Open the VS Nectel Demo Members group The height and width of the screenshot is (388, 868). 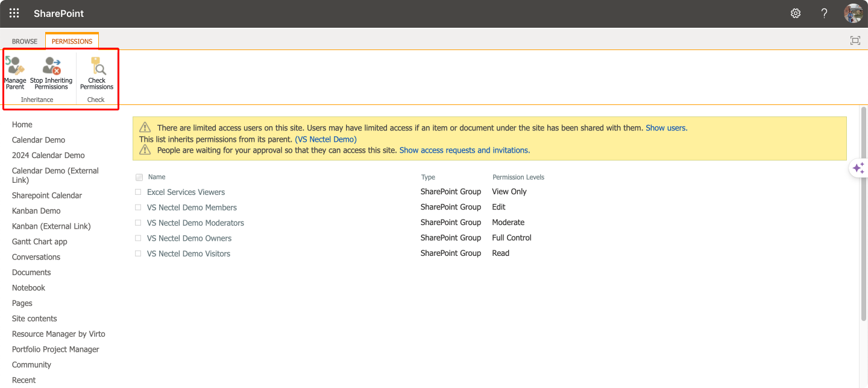192,208
